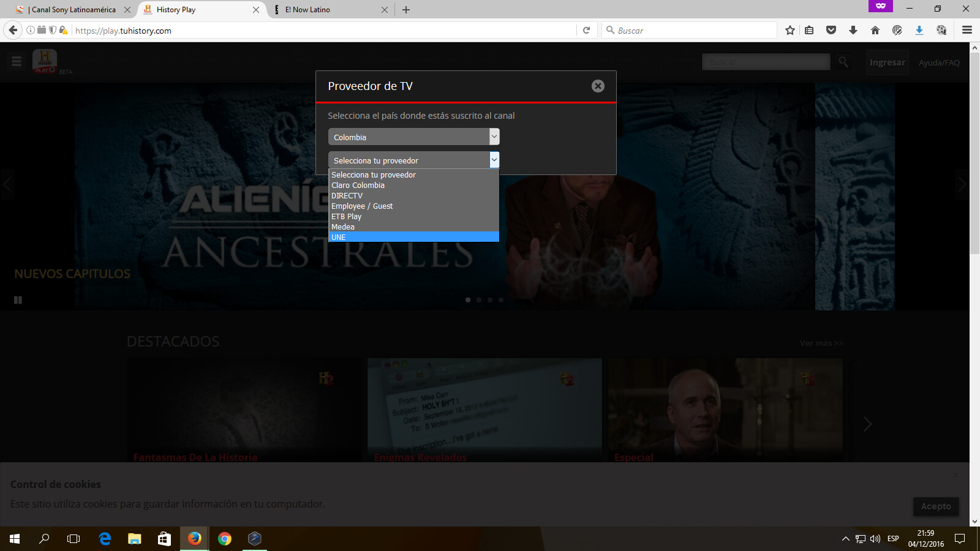
Task: Click the History Play logo
Action: [x=45, y=61]
